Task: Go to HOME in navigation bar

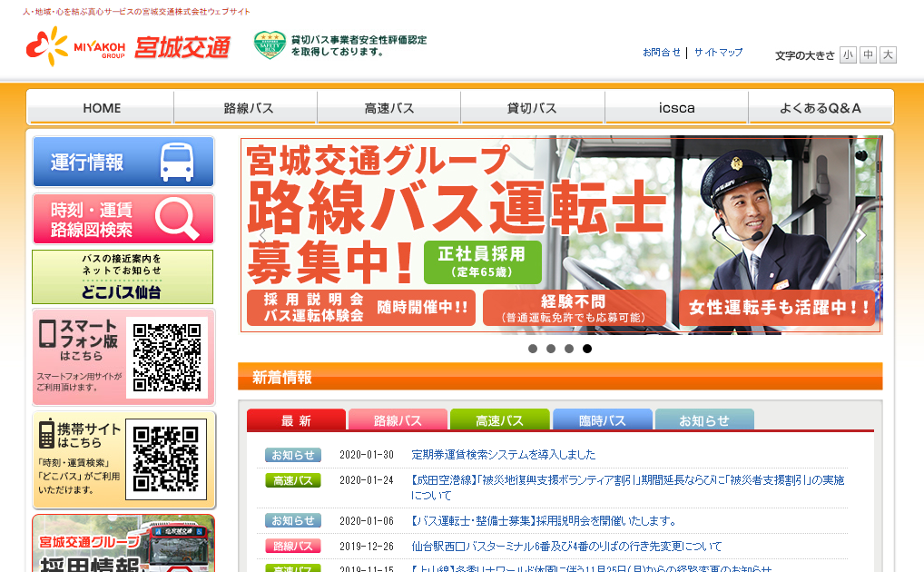Action: [102, 108]
